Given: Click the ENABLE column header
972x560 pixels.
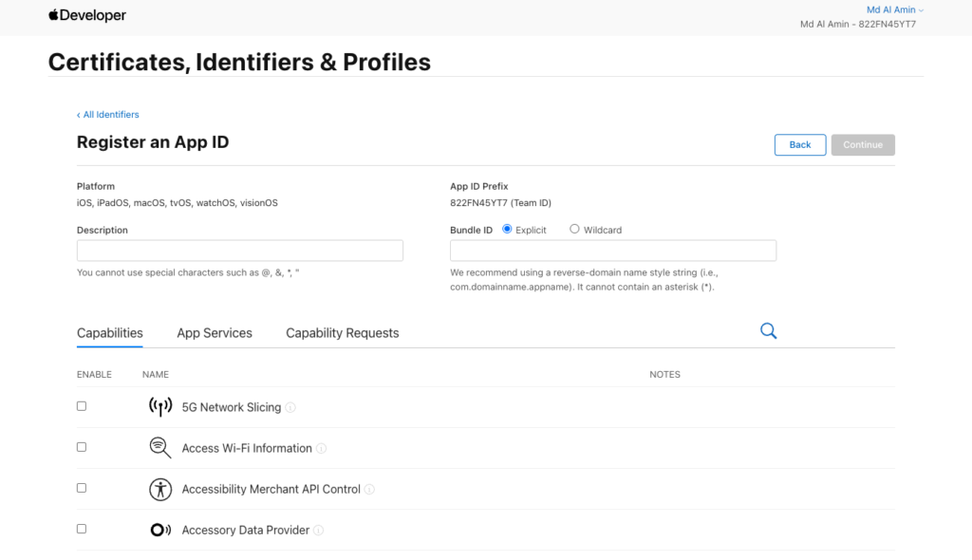Looking at the screenshot, I should [x=94, y=375].
